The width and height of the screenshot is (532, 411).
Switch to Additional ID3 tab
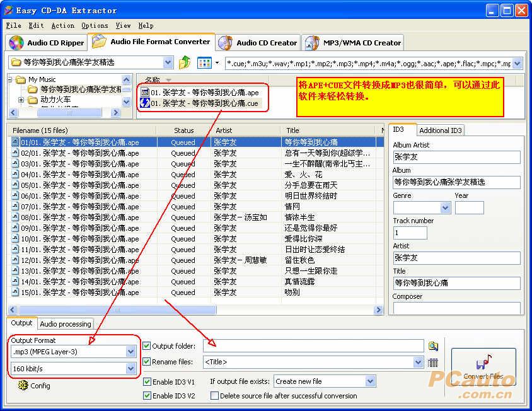point(441,130)
